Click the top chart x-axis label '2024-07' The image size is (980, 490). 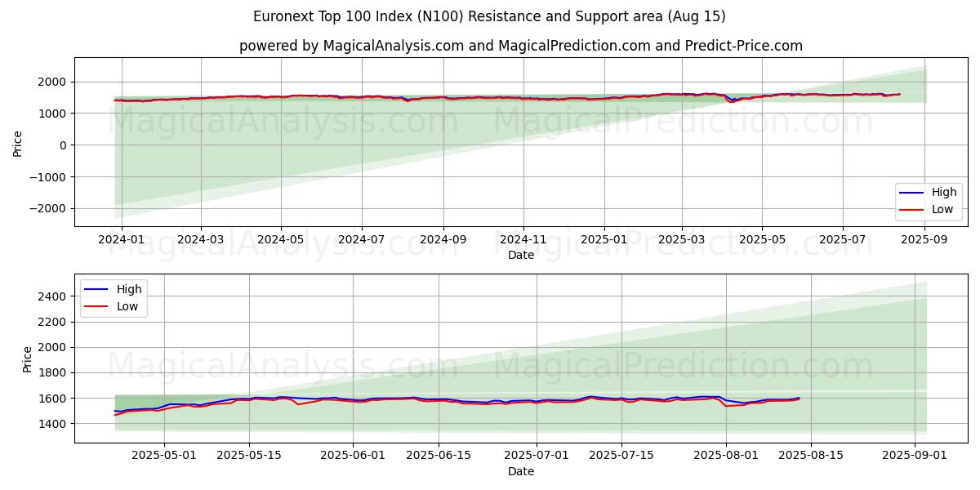coord(361,240)
